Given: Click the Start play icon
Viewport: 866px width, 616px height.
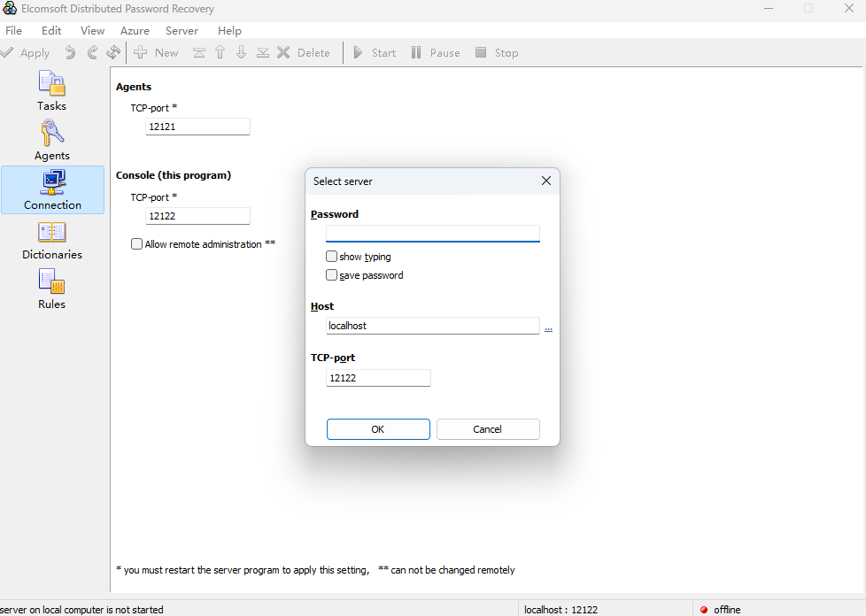Looking at the screenshot, I should click(x=358, y=52).
